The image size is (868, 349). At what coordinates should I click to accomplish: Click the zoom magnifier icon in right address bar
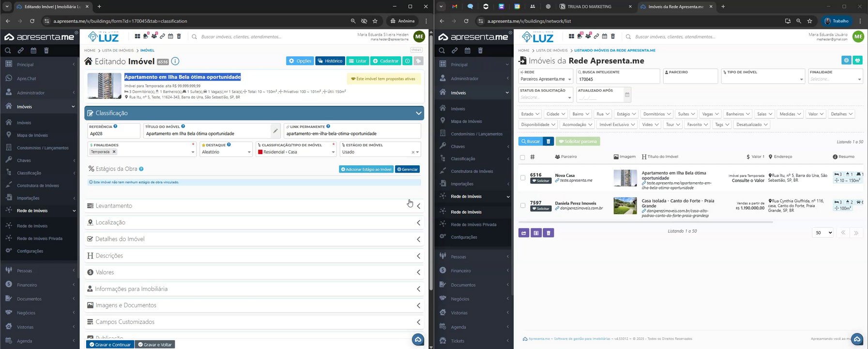(x=799, y=21)
